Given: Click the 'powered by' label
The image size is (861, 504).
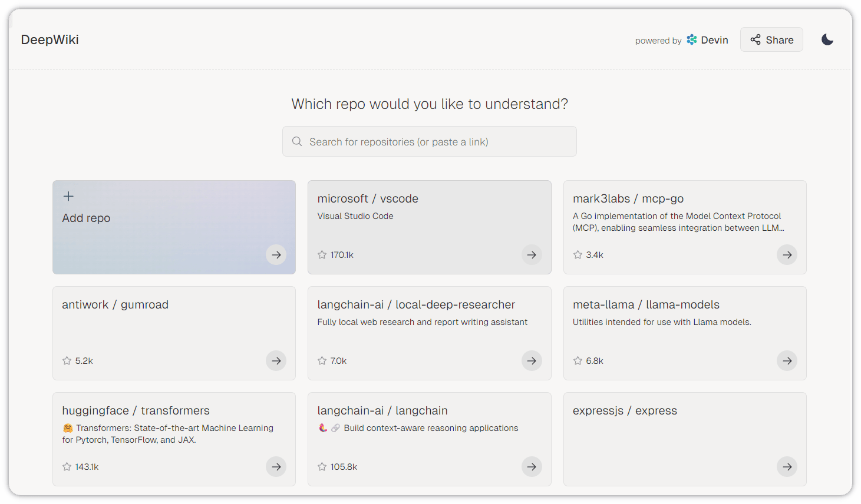Looking at the screenshot, I should pos(658,41).
